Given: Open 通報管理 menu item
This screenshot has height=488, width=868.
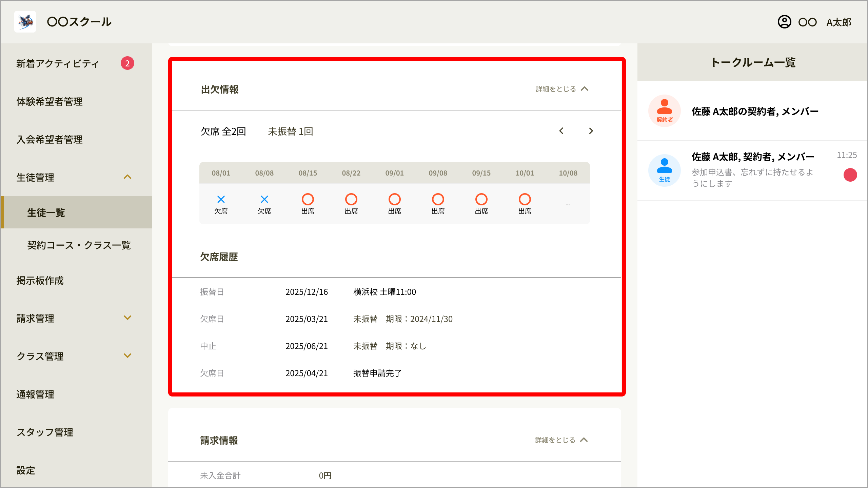Looking at the screenshot, I should (76, 394).
